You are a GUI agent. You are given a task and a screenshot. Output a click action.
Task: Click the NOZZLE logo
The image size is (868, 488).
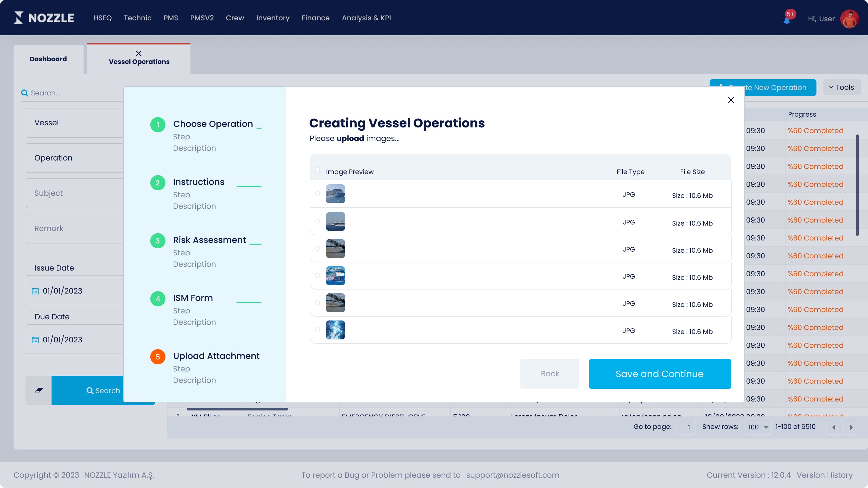[x=44, y=18]
